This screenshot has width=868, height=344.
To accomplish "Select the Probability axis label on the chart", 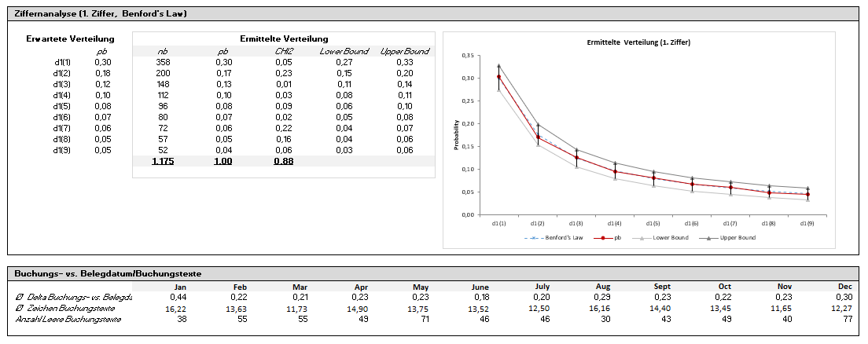I will (457, 135).
